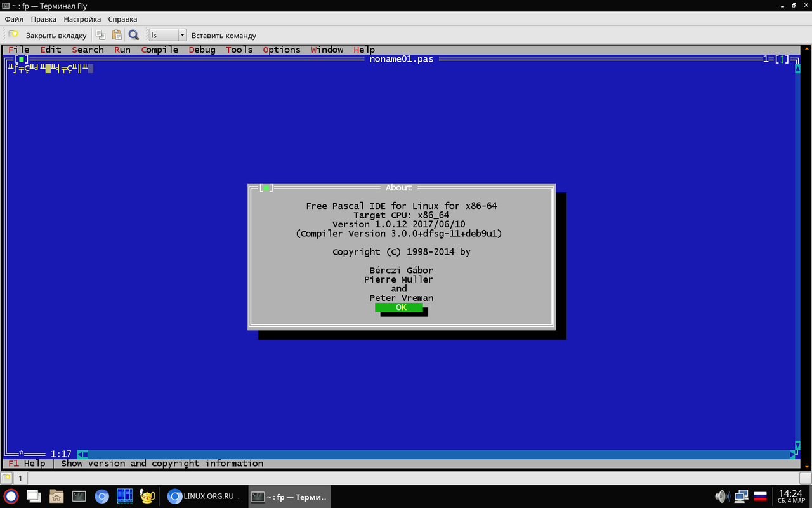Image resolution: width=812 pixels, height=508 pixels.
Task: Launch Chromium browser from quick launch
Action: click(101, 497)
